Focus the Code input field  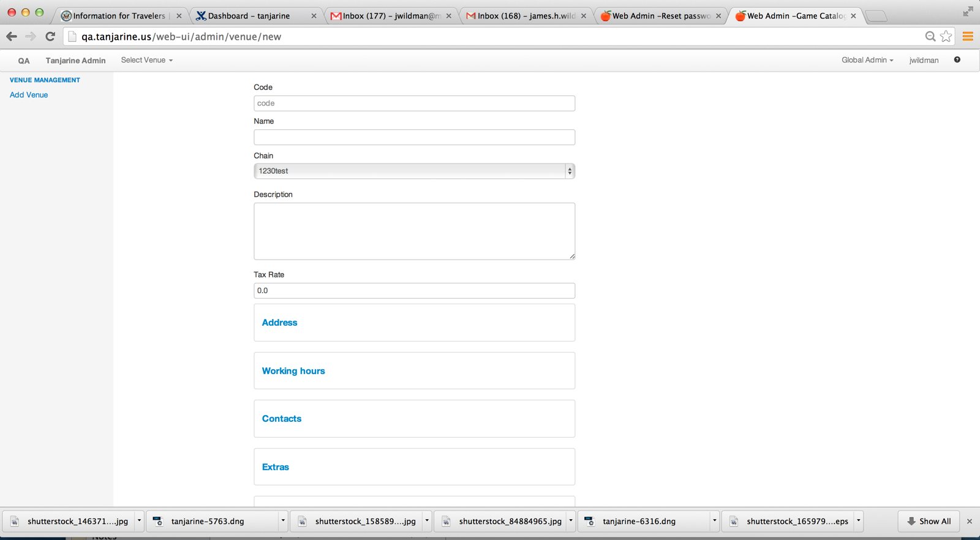pyautogui.click(x=414, y=103)
